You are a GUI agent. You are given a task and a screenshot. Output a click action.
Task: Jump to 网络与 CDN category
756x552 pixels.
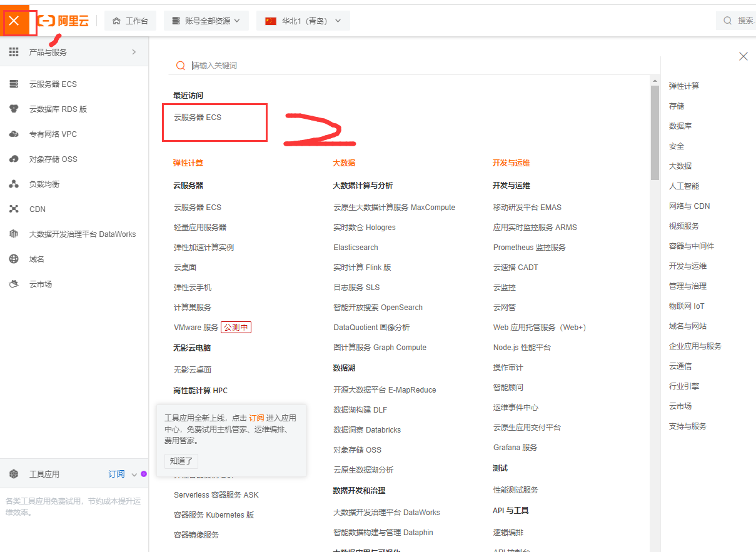(x=690, y=206)
